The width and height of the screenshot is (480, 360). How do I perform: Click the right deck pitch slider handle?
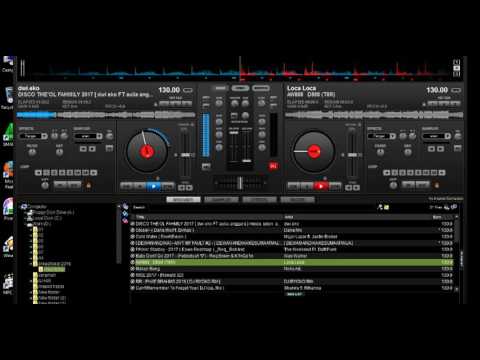coord(352,155)
